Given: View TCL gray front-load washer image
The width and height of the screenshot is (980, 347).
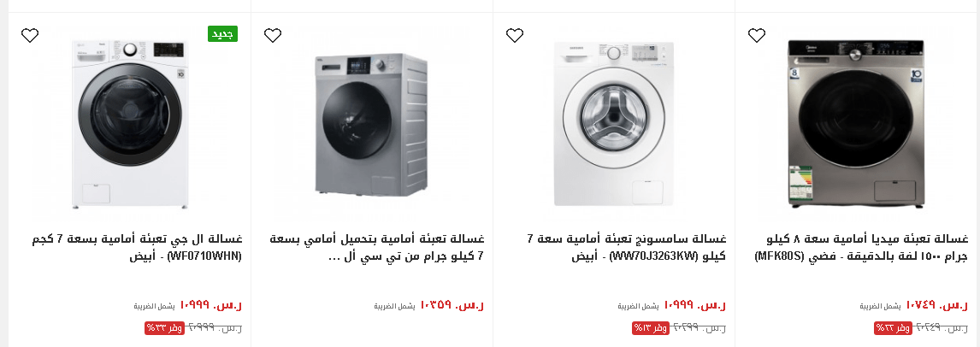Looking at the screenshot, I should tap(371, 125).
